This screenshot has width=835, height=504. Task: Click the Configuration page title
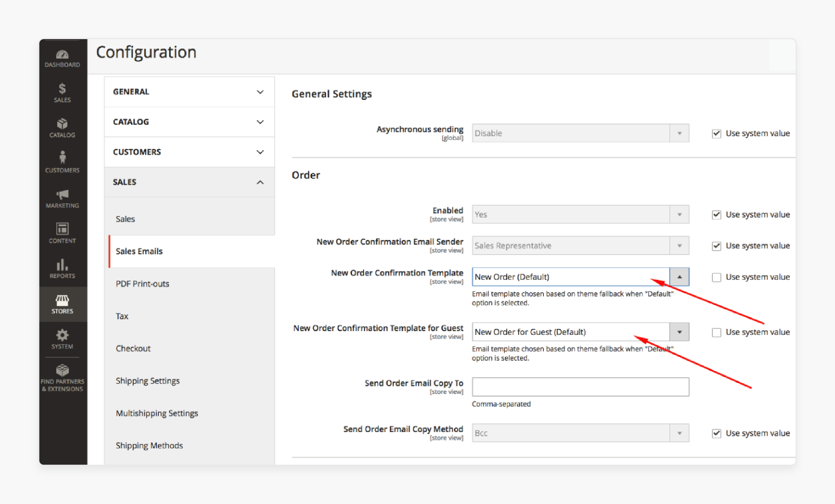(146, 52)
